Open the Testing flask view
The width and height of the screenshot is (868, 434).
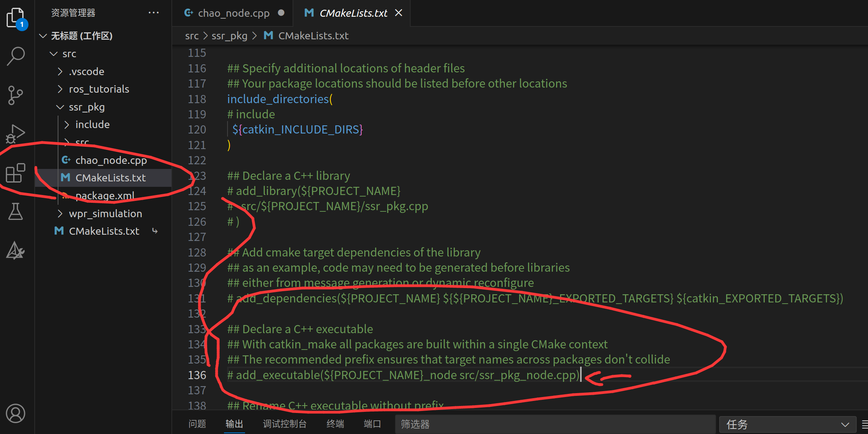click(16, 212)
